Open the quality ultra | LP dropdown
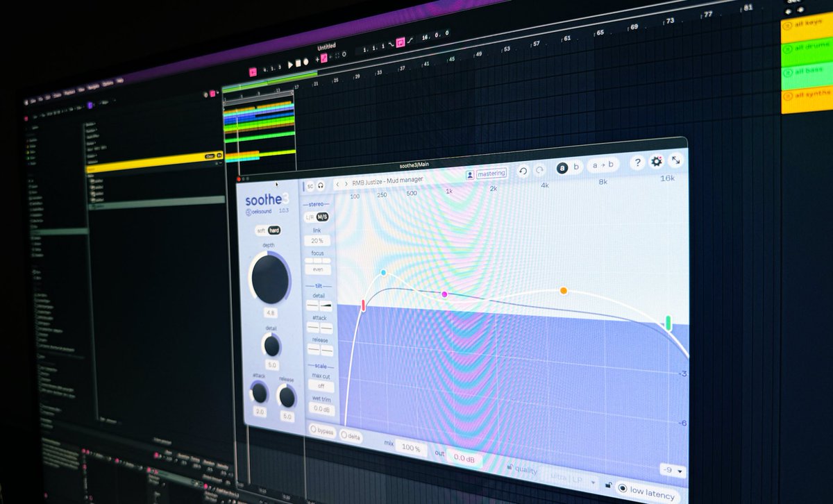 (x=571, y=479)
